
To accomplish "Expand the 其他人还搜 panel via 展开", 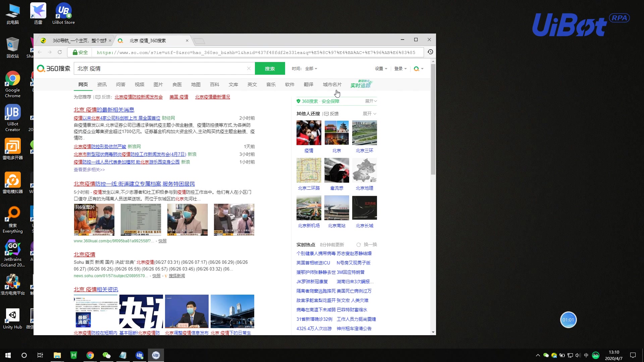I will 369,114.
